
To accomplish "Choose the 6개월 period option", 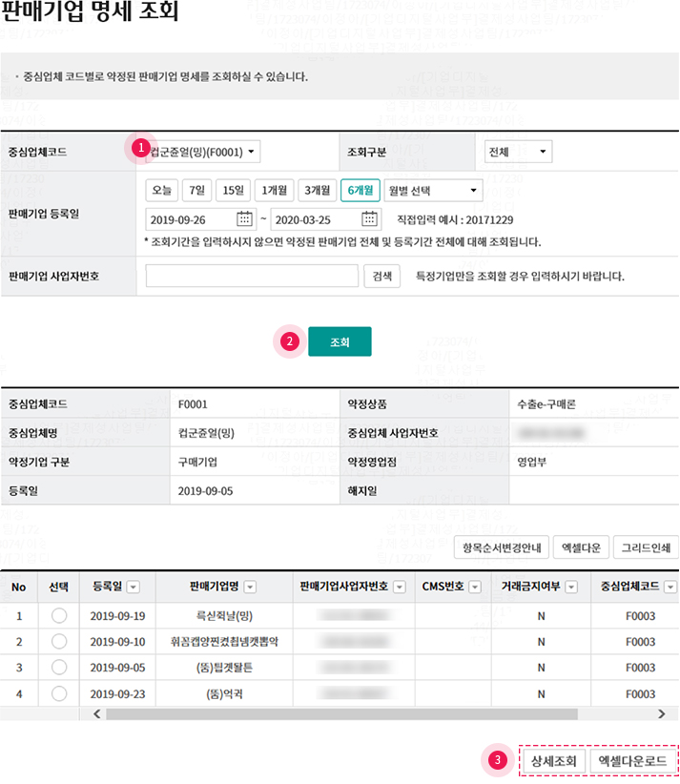I will pos(361,190).
